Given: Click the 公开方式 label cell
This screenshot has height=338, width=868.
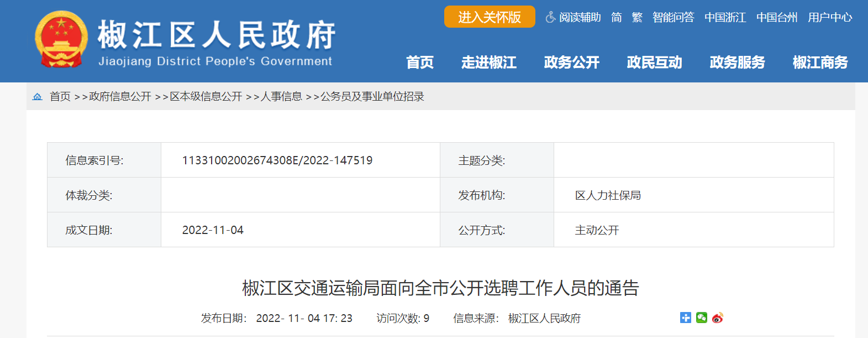Looking at the screenshot, I should (497, 230).
